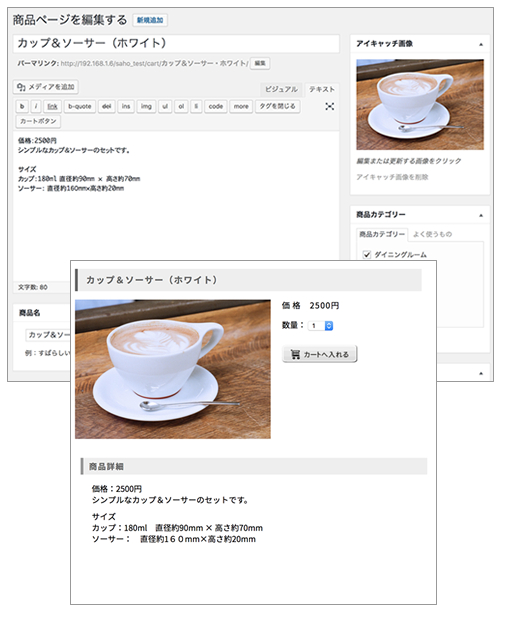Screen dimensions: 532x626
Task: Click the 商品名 input field
Action: pos(48,335)
